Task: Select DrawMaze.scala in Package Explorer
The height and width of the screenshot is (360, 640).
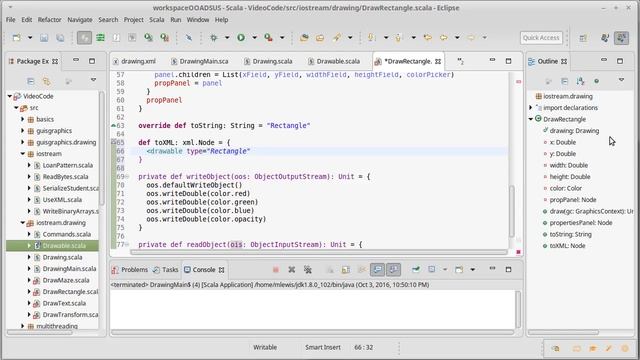Action: tap(66, 280)
